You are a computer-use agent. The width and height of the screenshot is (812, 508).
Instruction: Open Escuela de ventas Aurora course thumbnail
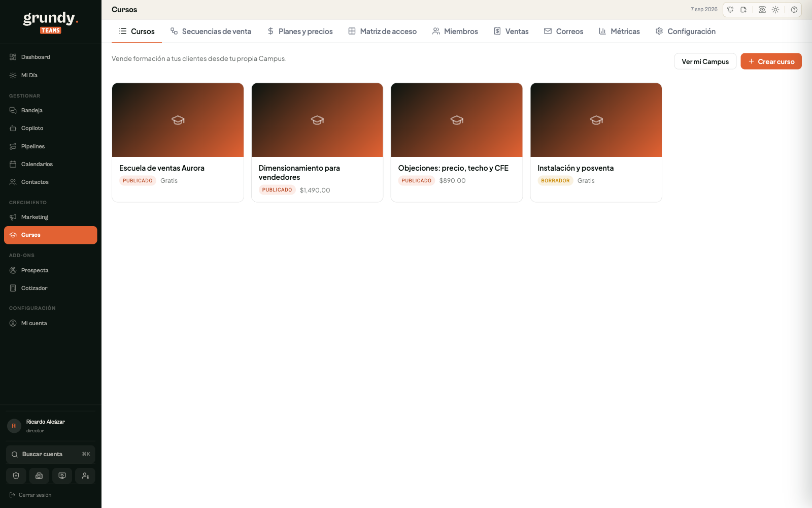pos(178,120)
